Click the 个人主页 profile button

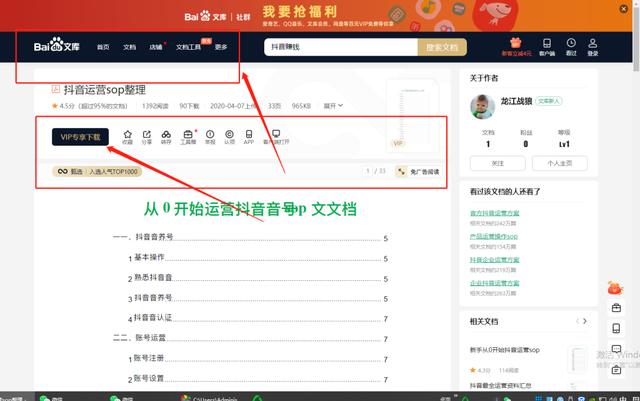[x=560, y=163]
